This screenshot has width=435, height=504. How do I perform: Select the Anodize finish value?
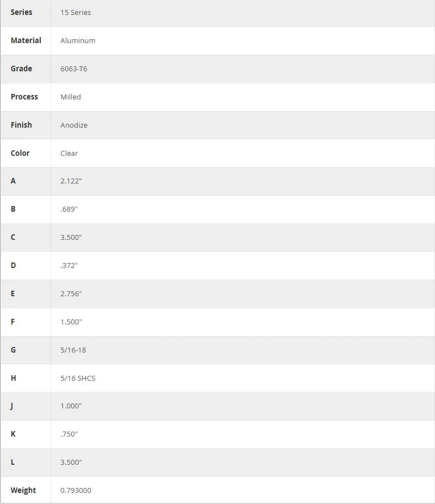(74, 125)
